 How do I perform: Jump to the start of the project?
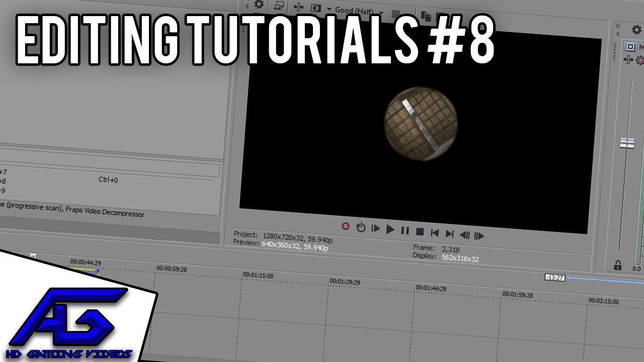pyautogui.click(x=435, y=232)
